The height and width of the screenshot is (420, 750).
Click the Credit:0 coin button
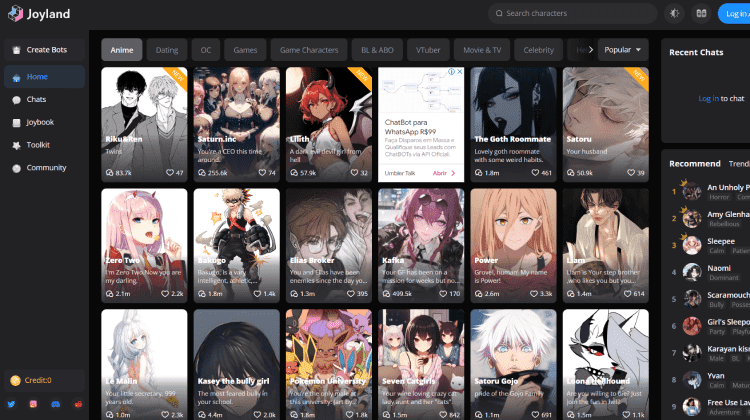44,380
